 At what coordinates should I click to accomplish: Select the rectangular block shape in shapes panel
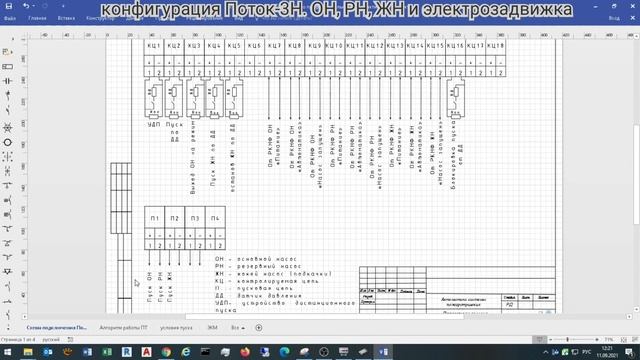[x=7, y=67]
